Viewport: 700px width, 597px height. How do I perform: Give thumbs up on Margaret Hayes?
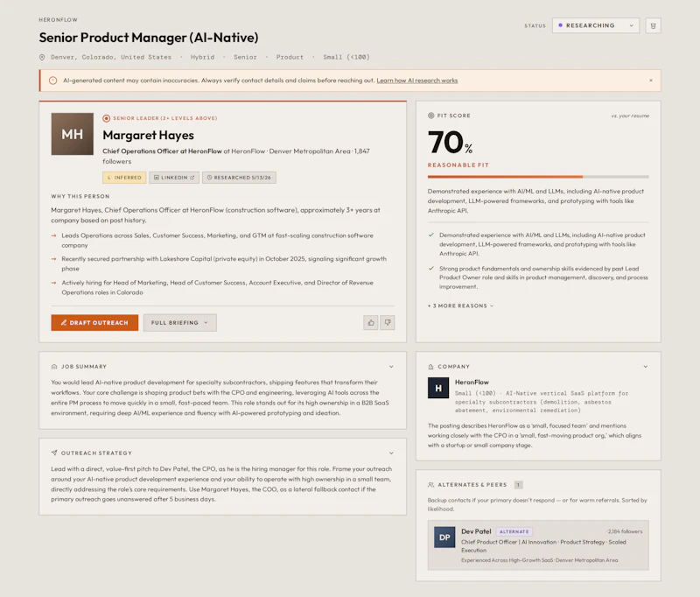click(371, 322)
